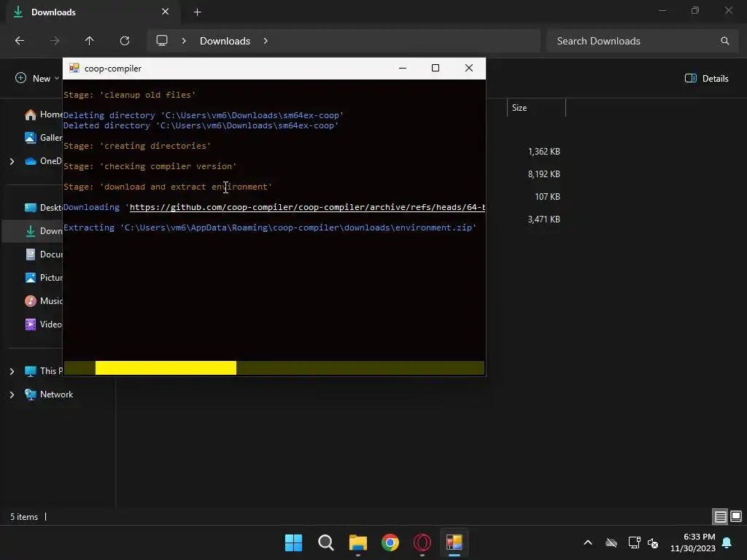Screen dimensions: 747x560
Task: Click the Back arrow in File Explorer
Action: pyautogui.click(x=20, y=41)
